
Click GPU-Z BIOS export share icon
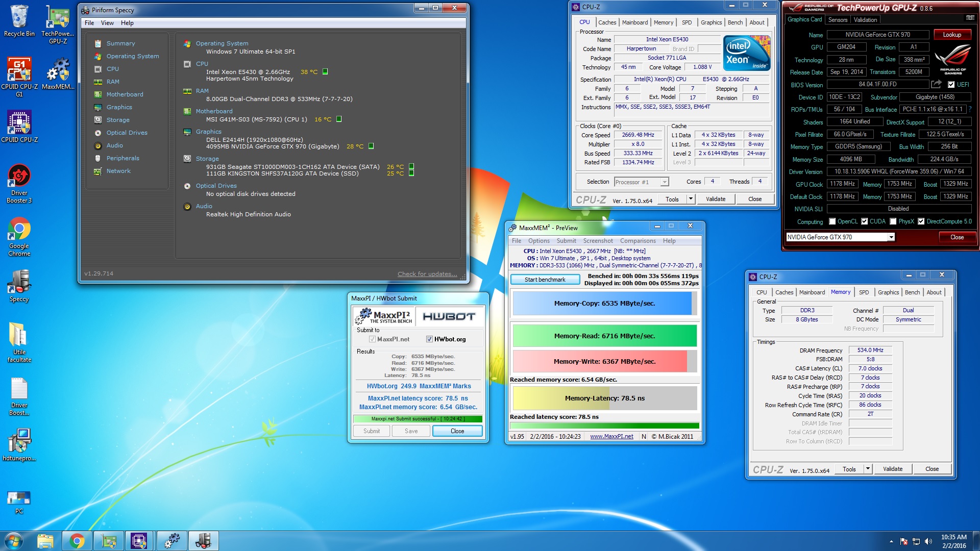pos(936,84)
